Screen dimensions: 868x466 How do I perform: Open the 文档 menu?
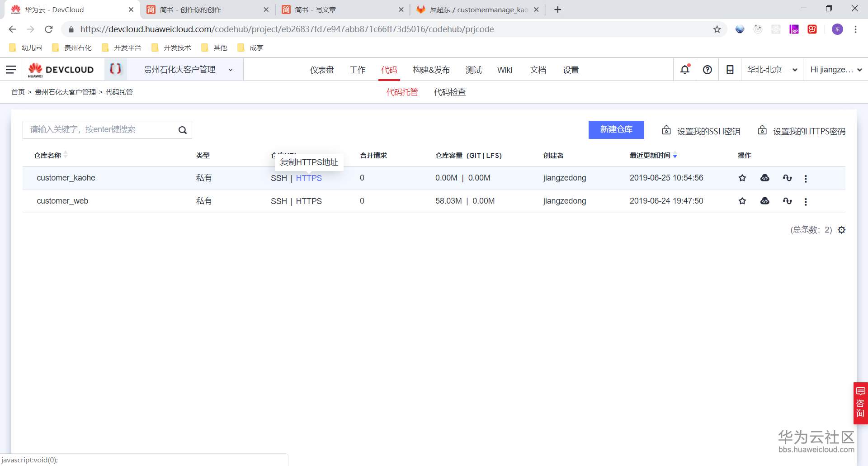click(x=538, y=70)
